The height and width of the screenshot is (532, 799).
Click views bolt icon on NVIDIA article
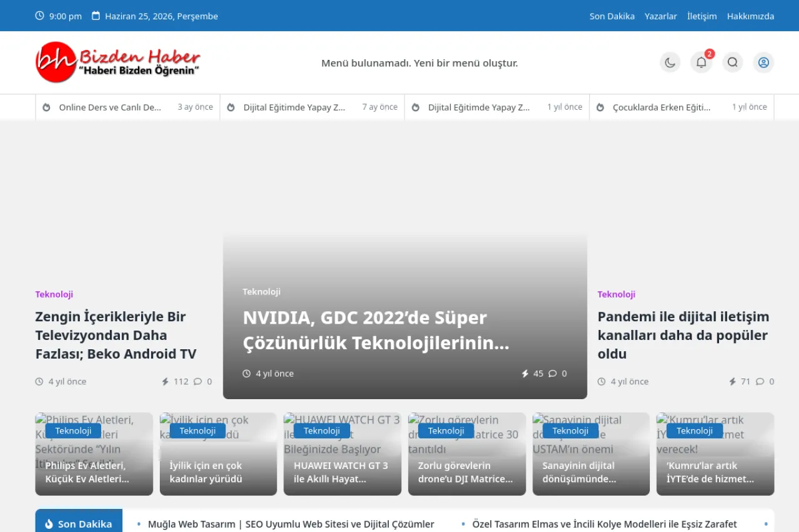[525, 374]
